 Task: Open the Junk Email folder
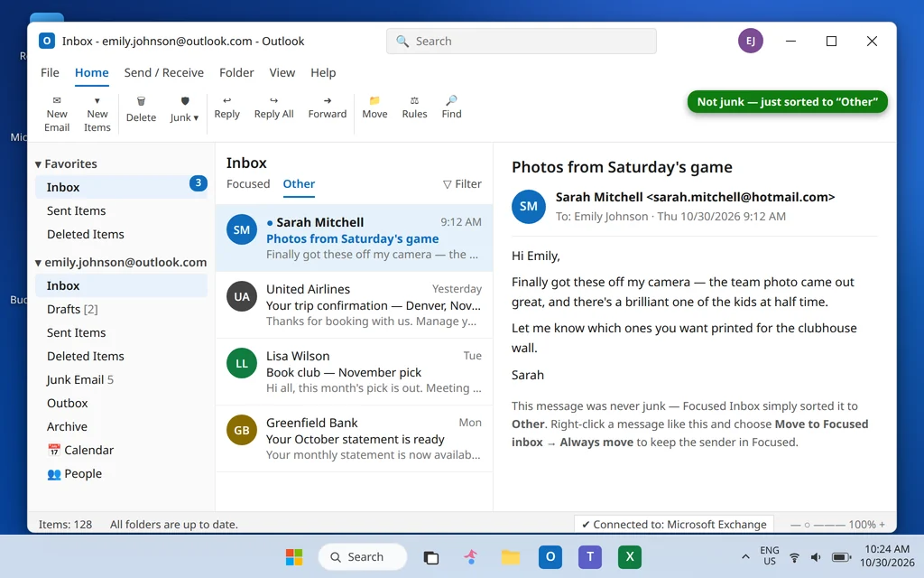click(121, 380)
